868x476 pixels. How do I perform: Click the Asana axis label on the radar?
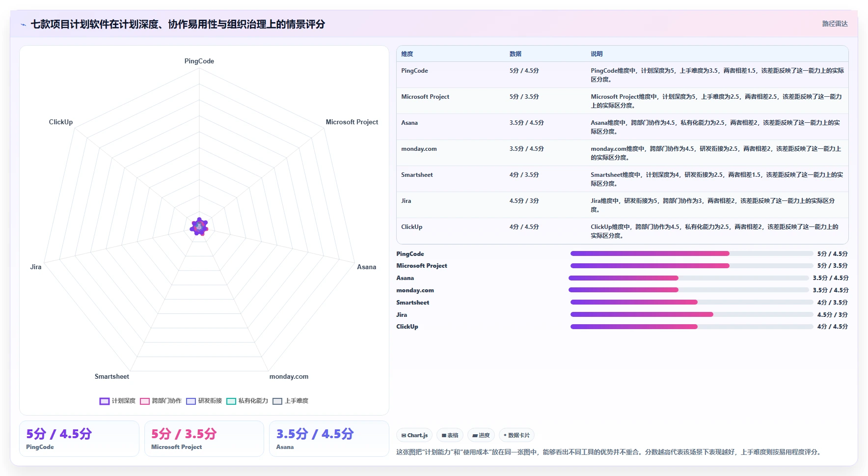pos(366,267)
